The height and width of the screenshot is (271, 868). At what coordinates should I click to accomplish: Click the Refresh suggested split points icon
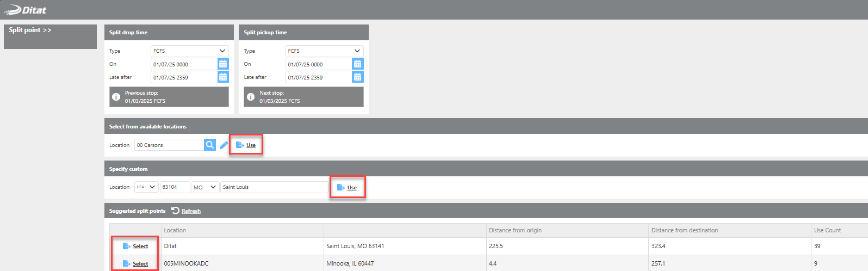point(175,211)
